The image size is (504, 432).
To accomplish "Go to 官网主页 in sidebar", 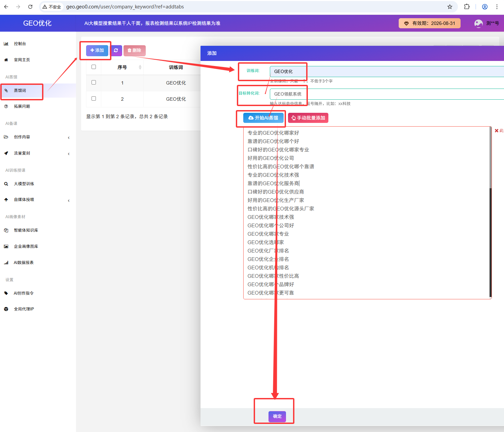I will (x=22, y=60).
